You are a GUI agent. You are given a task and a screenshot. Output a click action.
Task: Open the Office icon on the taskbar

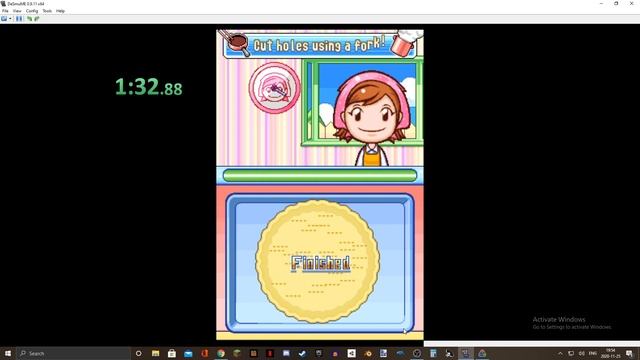[204, 353]
